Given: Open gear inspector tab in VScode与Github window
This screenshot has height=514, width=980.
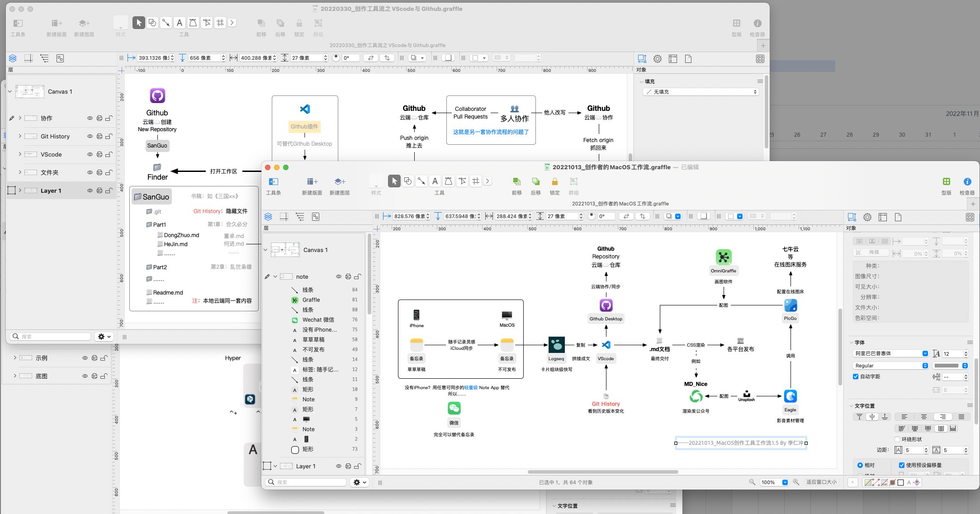Looking at the screenshot, I should pyautogui.click(x=658, y=59).
